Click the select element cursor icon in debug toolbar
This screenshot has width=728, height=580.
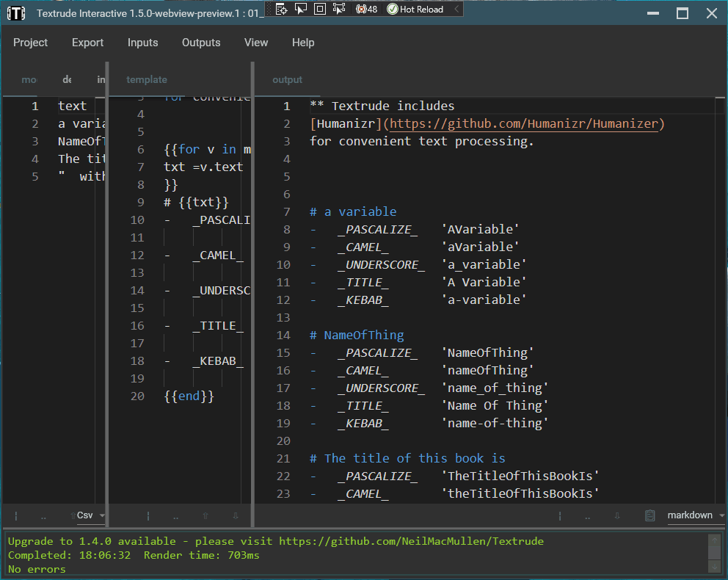[301, 9]
